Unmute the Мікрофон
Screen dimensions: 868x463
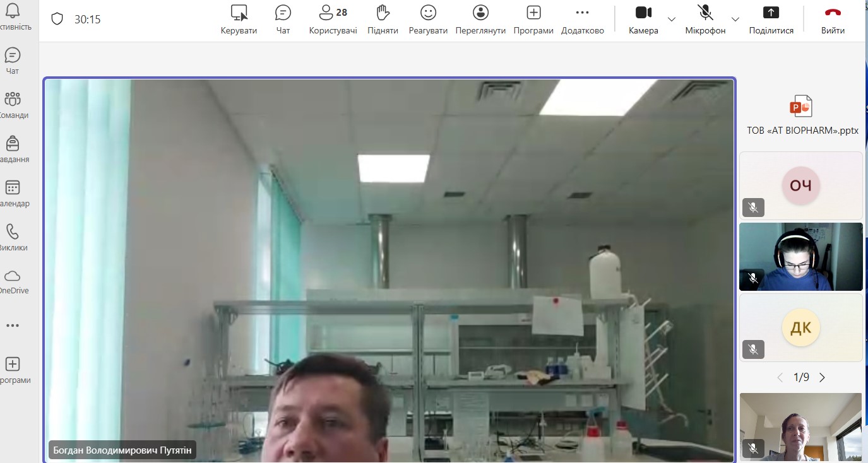click(x=705, y=19)
